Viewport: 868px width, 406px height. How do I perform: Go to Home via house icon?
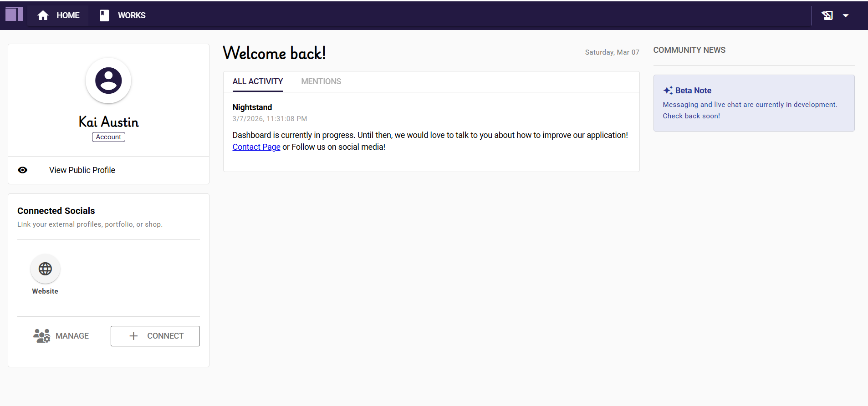pos(43,15)
